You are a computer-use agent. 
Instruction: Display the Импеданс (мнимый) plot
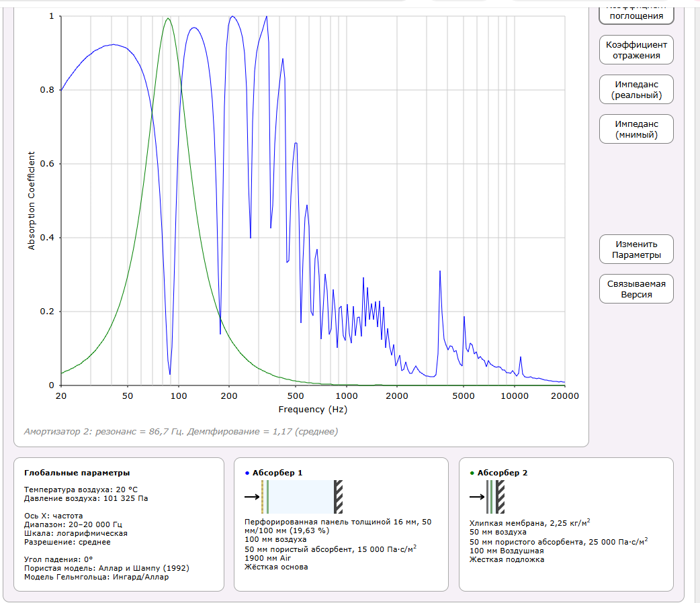click(636, 130)
